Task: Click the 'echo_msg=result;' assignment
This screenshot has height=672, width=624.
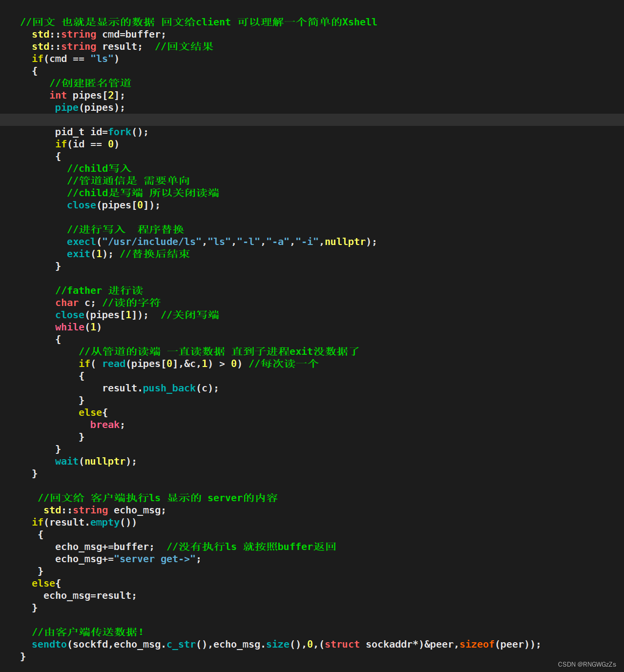Action: (90, 595)
